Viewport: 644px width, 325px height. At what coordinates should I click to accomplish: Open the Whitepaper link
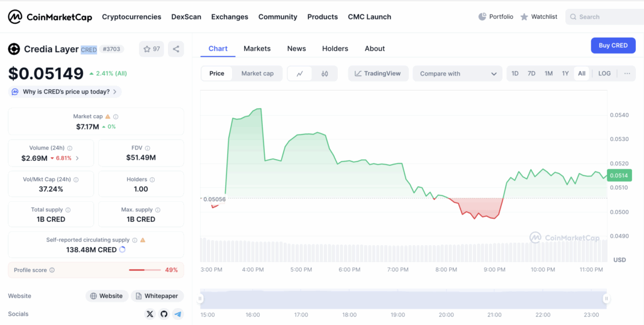click(x=157, y=296)
